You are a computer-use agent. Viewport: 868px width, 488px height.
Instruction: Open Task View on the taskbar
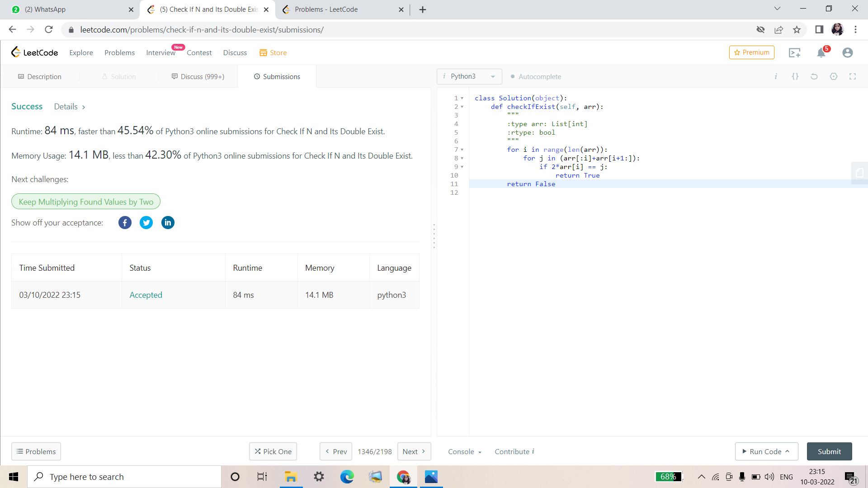coord(262,477)
